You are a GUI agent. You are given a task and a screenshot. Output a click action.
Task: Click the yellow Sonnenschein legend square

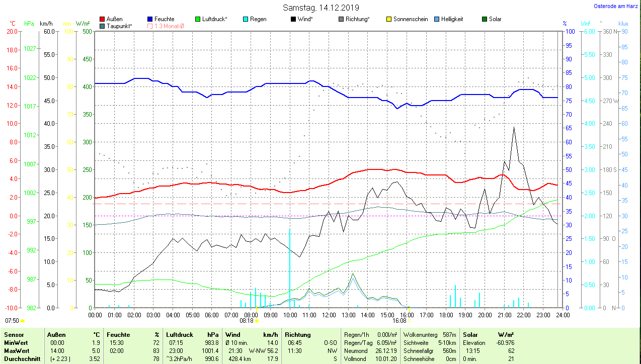(389, 19)
